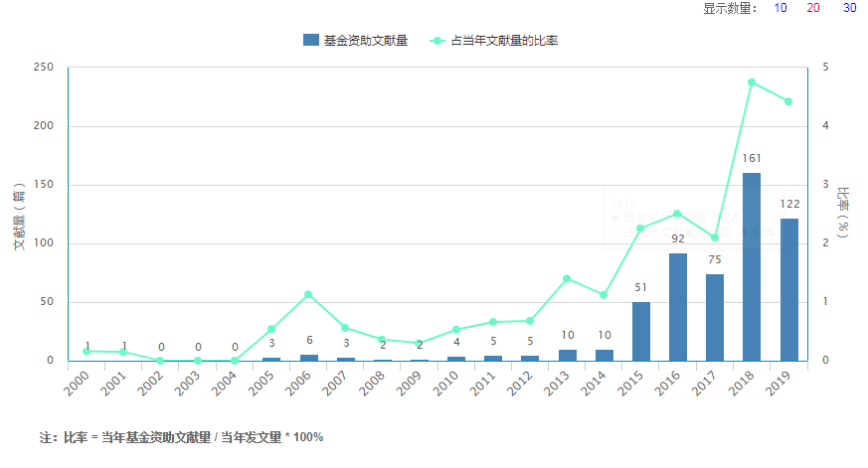Viewport: 868px width, 468px height.
Task: Set display count to 30
Action: point(850,8)
